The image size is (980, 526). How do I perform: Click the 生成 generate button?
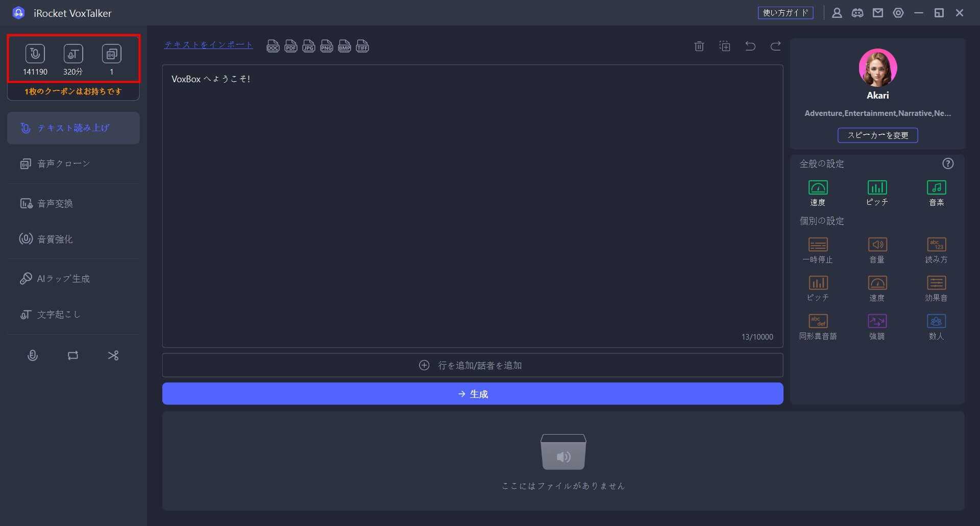coord(473,394)
